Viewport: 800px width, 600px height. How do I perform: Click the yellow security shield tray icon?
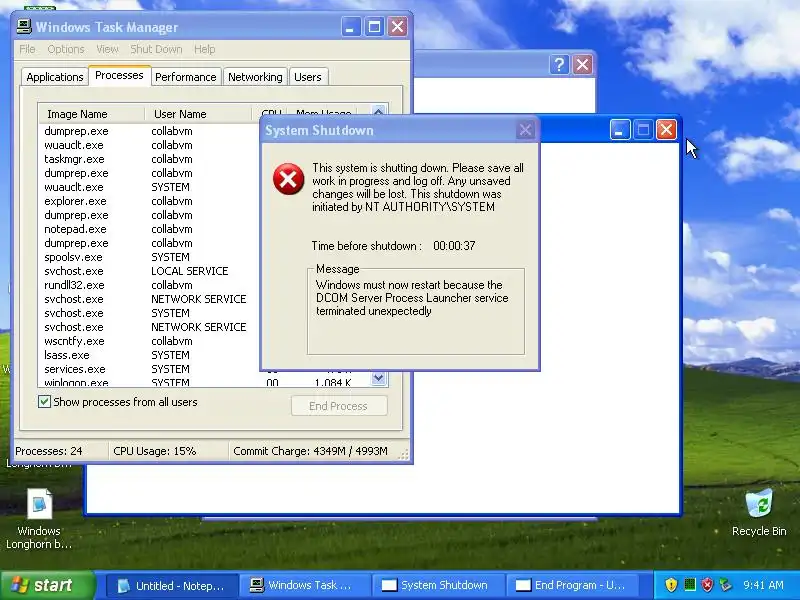pos(671,585)
